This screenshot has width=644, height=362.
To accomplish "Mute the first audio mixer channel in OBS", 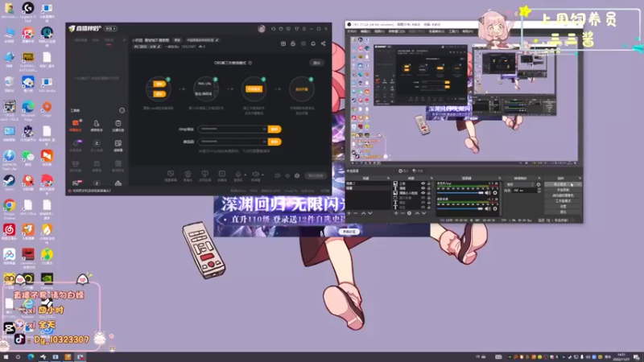I will (488, 193).
